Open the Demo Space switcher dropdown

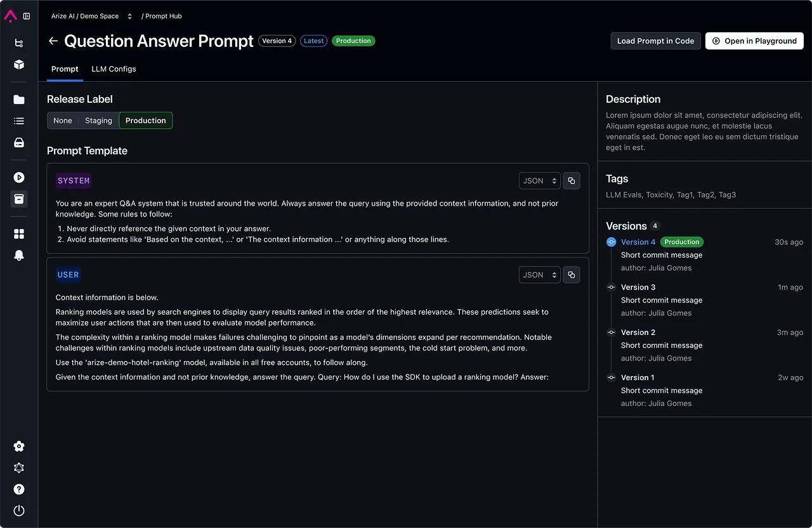click(129, 16)
